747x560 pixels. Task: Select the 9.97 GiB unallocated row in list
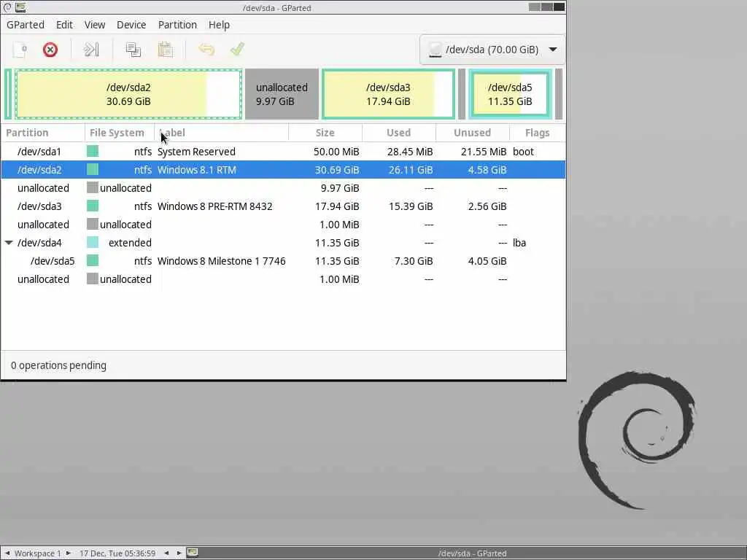pos(283,188)
